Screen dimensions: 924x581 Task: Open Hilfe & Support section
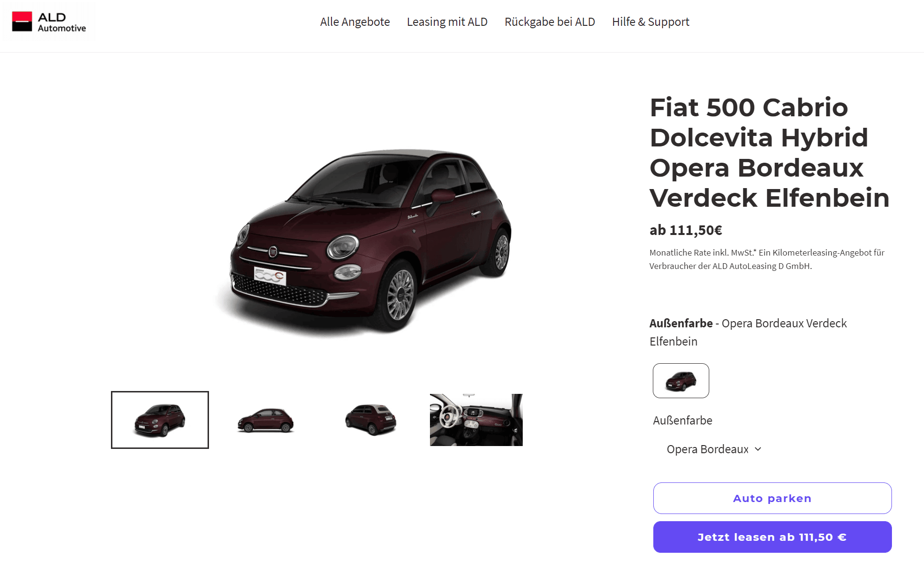[650, 22]
